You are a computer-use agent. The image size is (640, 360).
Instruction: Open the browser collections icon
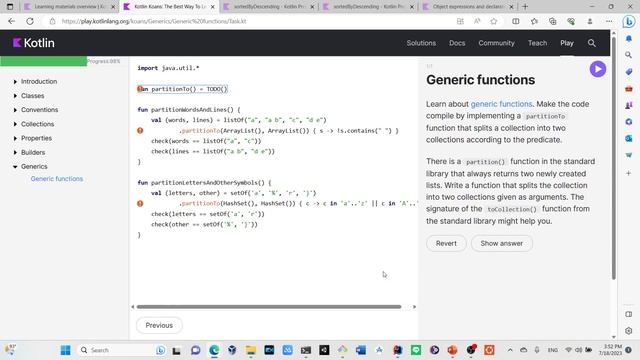click(552, 21)
